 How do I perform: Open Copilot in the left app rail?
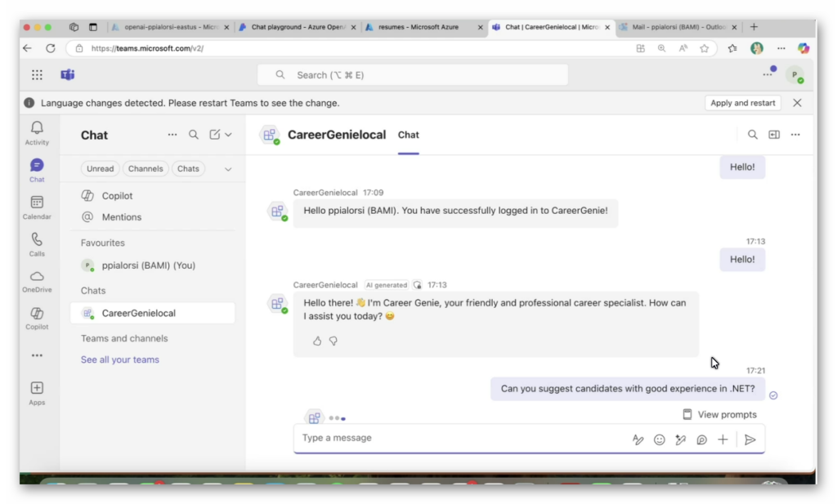click(x=37, y=319)
